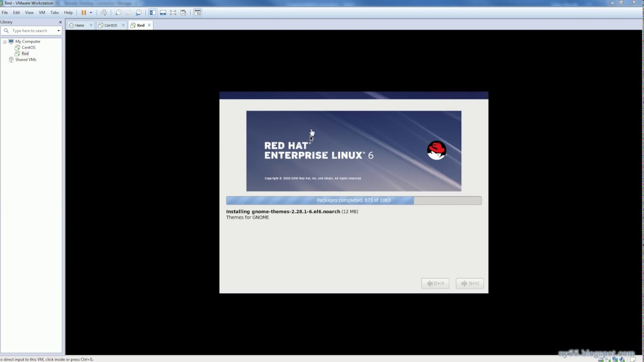The height and width of the screenshot is (362, 644).
Task: Enter full screen mode
Action: pyautogui.click(x=173, y=13)
